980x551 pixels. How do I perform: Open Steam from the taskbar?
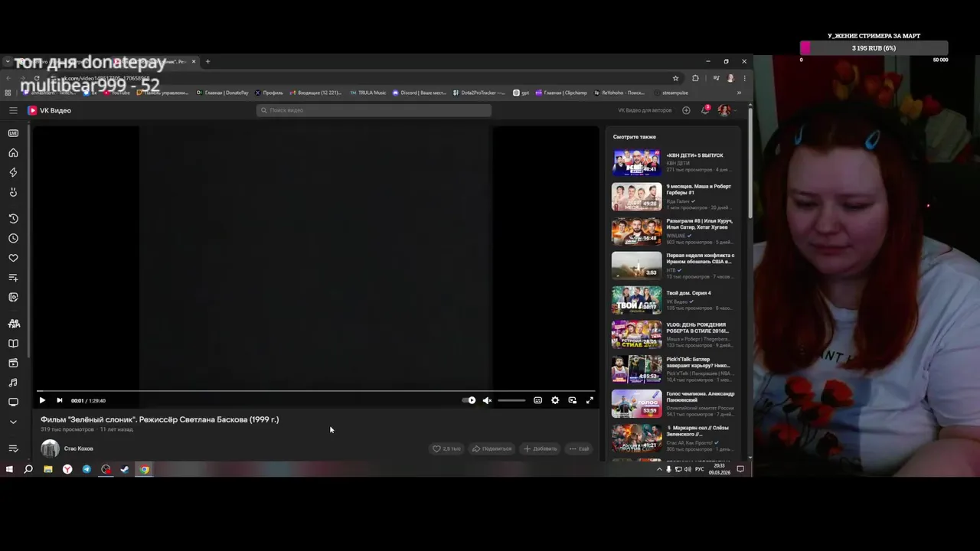coord(125,469)
